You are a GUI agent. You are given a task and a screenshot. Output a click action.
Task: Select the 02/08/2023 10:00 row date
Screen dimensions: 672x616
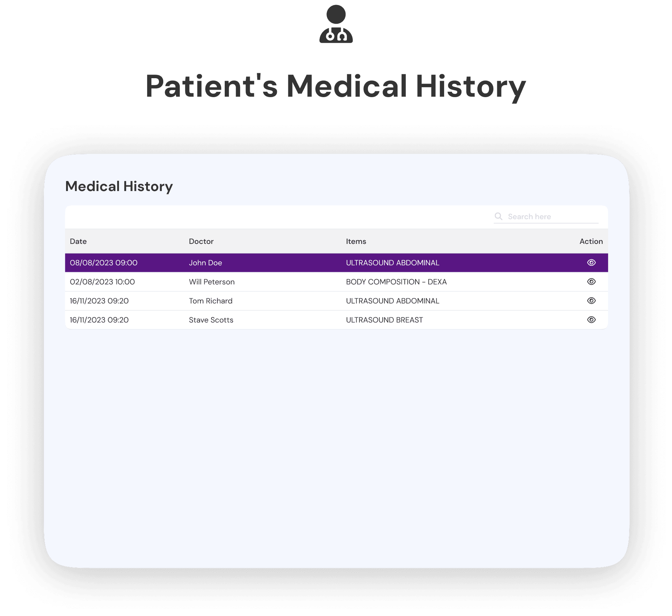coord(102,282)
